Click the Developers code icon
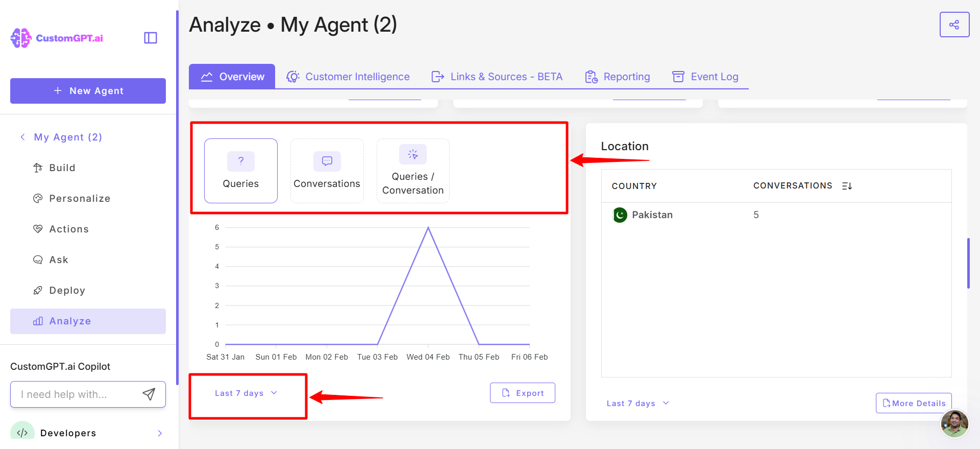The height and width of the screenshot is (449, 980). click(x=22, y=432)
